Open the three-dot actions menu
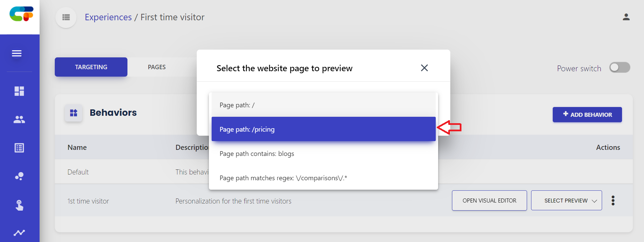 point(613,200)
